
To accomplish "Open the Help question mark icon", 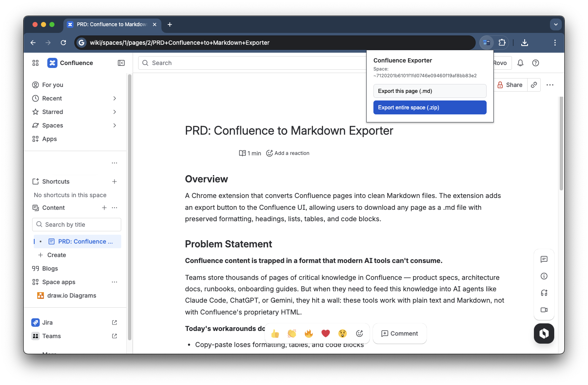I will pyautogui.click(x=536, y=63).
